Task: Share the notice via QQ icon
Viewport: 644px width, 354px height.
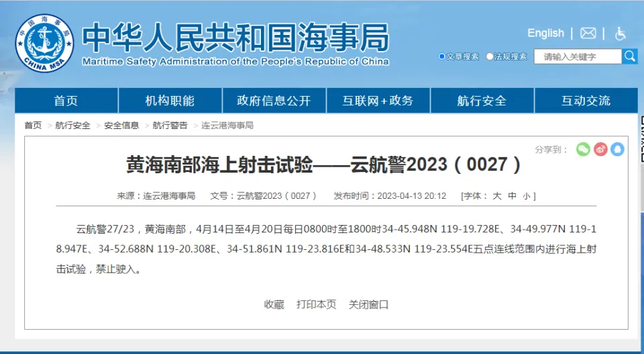Action: pyautogui.click(x=617, y=149)
